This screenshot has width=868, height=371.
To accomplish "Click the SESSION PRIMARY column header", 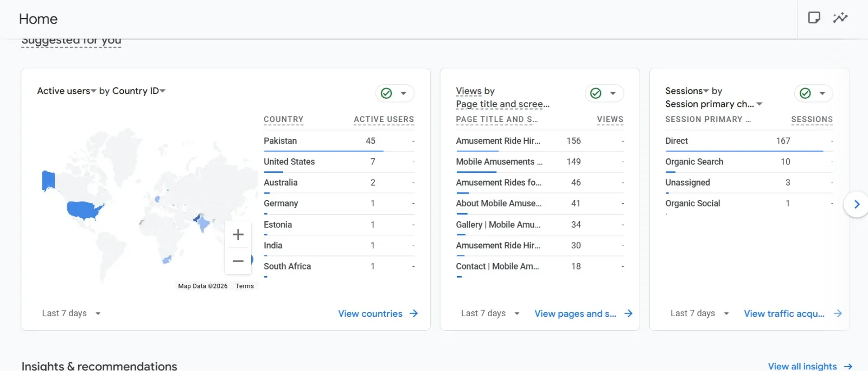I will pyautogui.click(x=708, y=120).
